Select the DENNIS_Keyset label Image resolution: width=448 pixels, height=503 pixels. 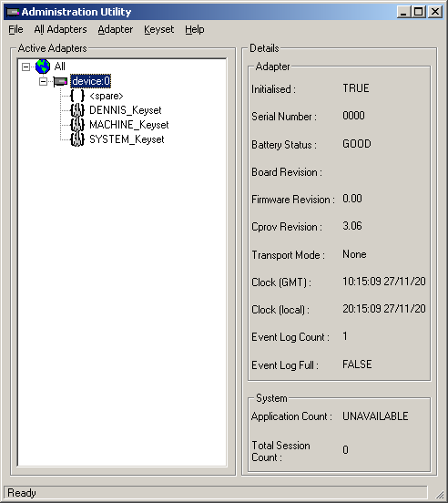[126, 110]
